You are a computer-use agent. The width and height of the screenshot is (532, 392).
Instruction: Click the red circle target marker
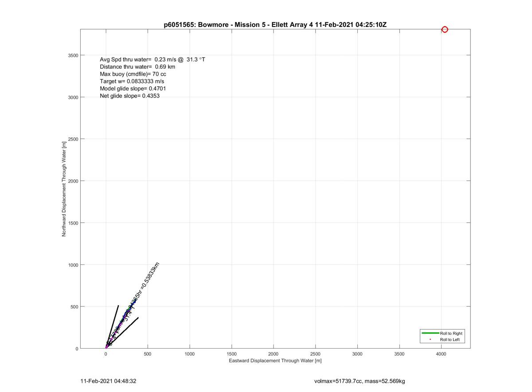[445, 30]
